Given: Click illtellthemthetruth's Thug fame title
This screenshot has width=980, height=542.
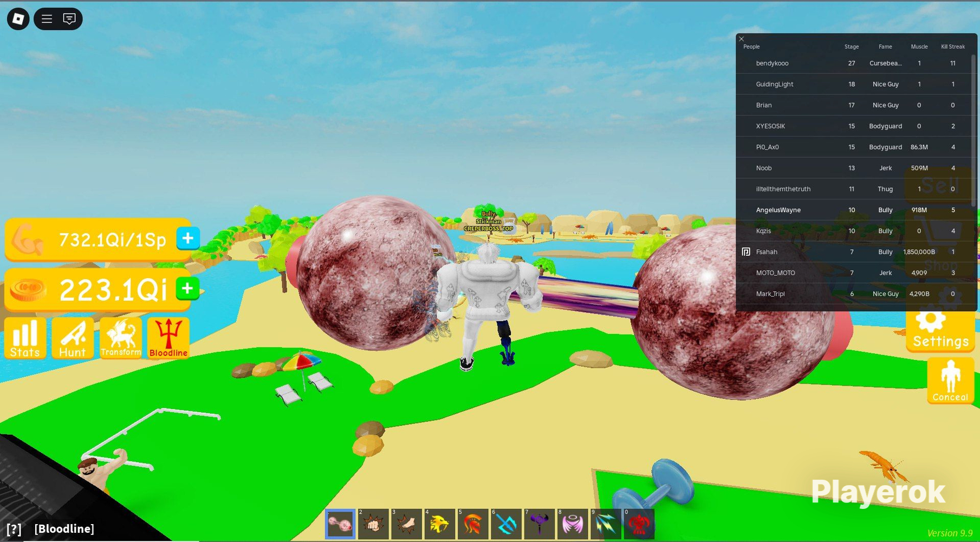Looking at the screenshot, I should (x=885, y=189).
